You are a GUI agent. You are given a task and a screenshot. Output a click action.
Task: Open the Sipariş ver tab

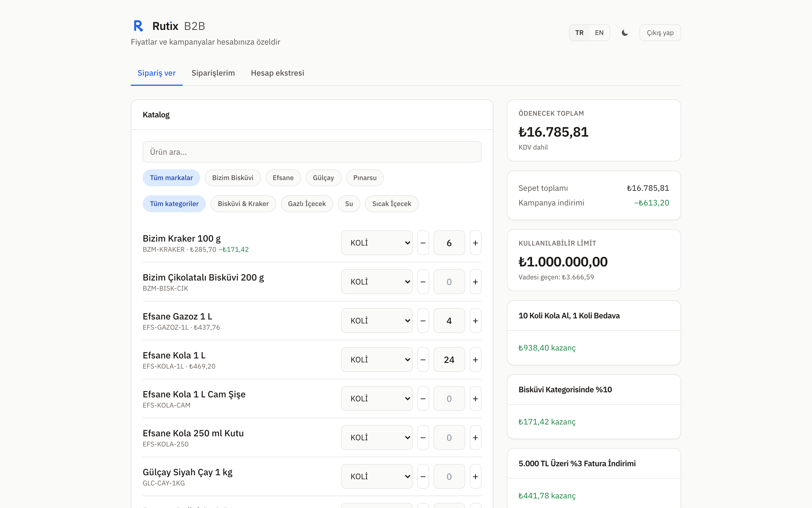tap(156, 73)
